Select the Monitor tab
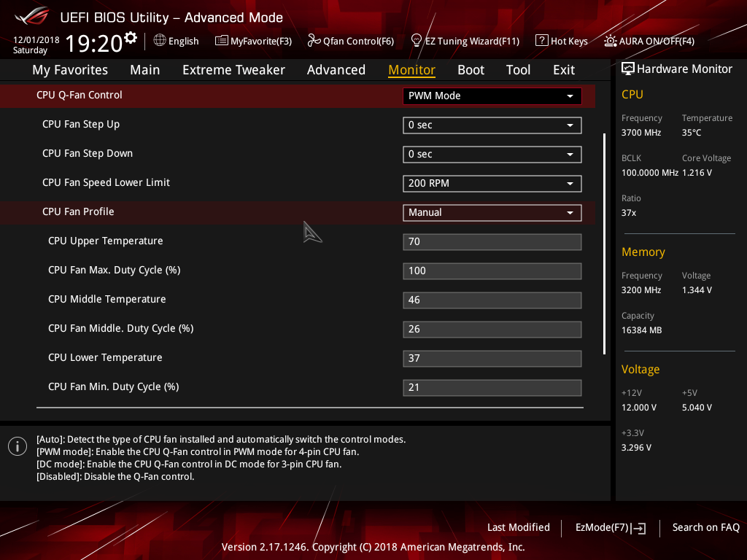Viewport: 747px width, 560px height. pyautogui.click(x=411, y=70)
